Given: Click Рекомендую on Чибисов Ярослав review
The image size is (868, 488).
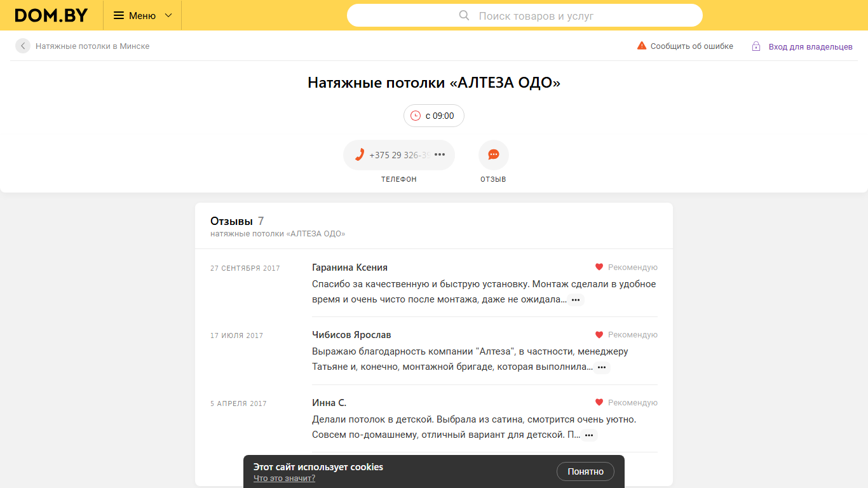Looking at the screenshot, I should [x=633, y=335].
